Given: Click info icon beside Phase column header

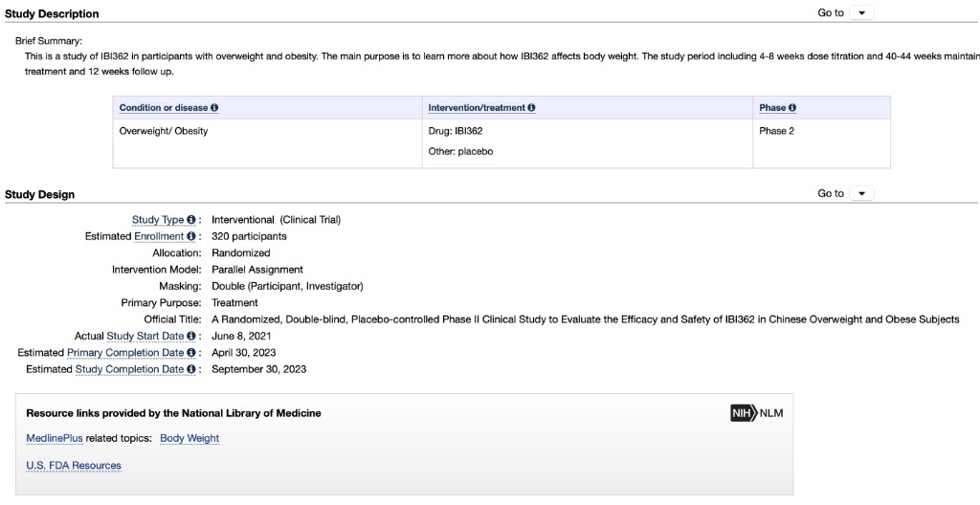Looking at the screenshot, I should (792, 108).
